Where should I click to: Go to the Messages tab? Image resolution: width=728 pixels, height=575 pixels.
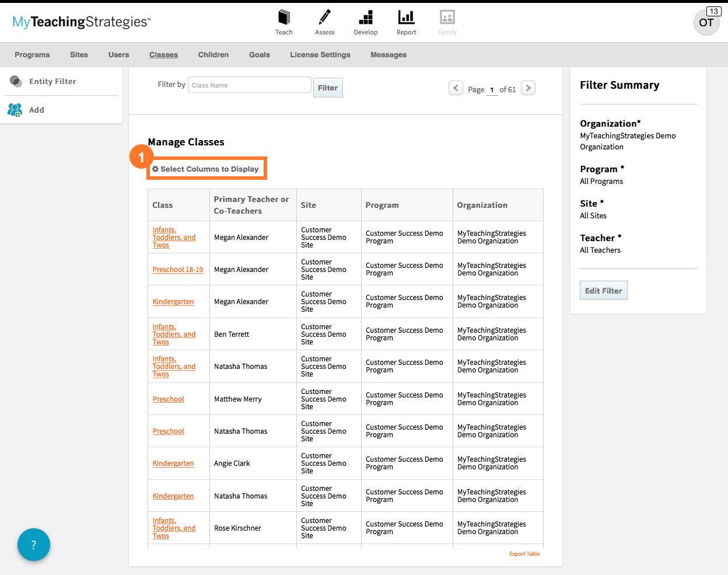point(388,54)
